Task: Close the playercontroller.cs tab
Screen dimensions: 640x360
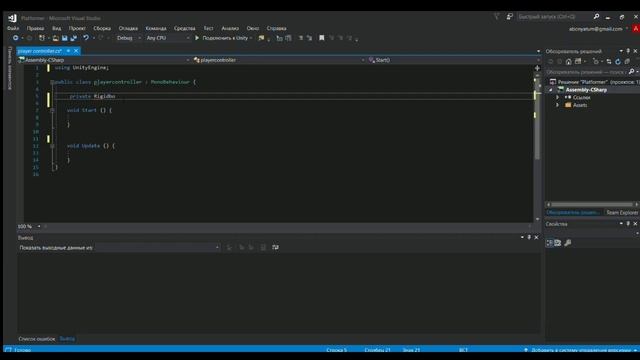Action: [x=76, y=51]
